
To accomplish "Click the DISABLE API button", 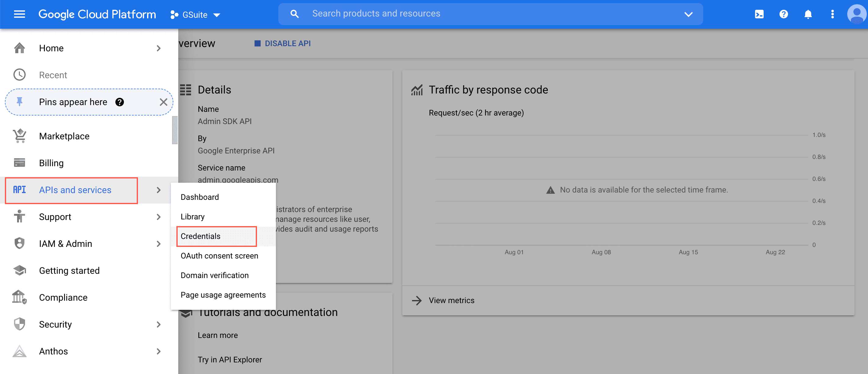I will [x=282, y=43].
